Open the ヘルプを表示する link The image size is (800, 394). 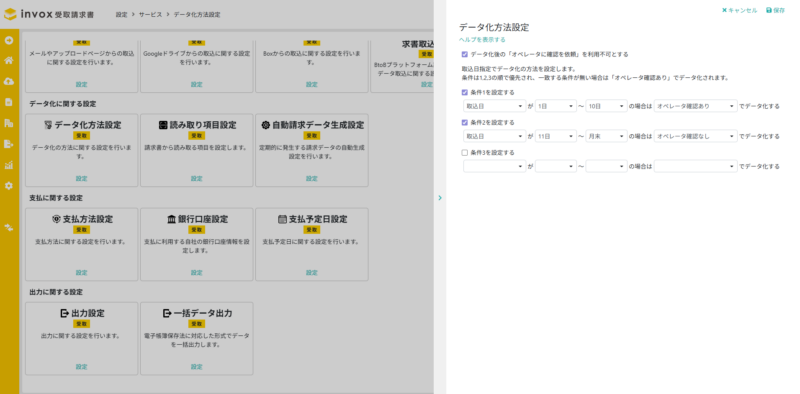pos(482,39)
